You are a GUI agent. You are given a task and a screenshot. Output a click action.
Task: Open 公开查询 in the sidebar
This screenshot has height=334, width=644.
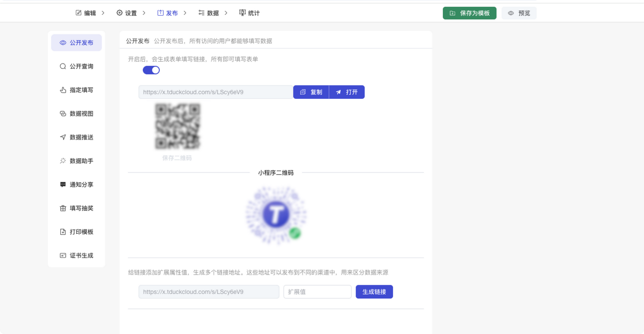76,66
